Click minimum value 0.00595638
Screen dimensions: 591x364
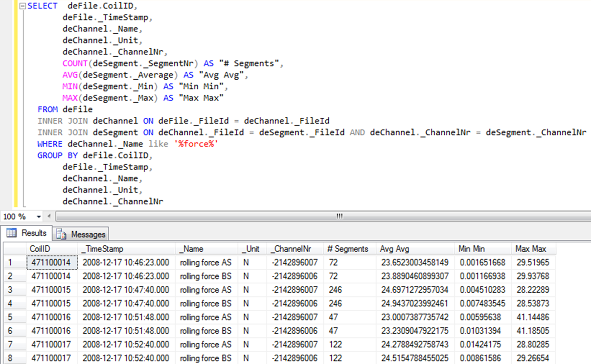pyautogui.click(x=483, y=317)
